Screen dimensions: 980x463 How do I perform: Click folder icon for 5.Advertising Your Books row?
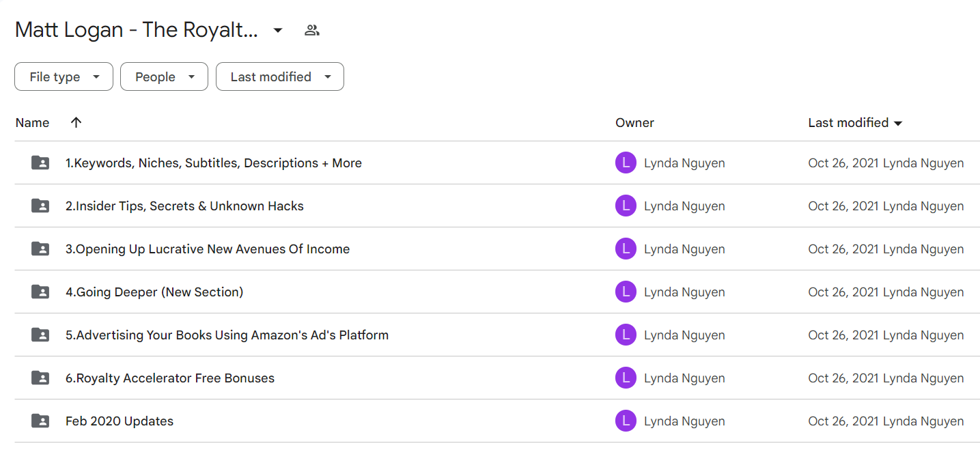40,335
